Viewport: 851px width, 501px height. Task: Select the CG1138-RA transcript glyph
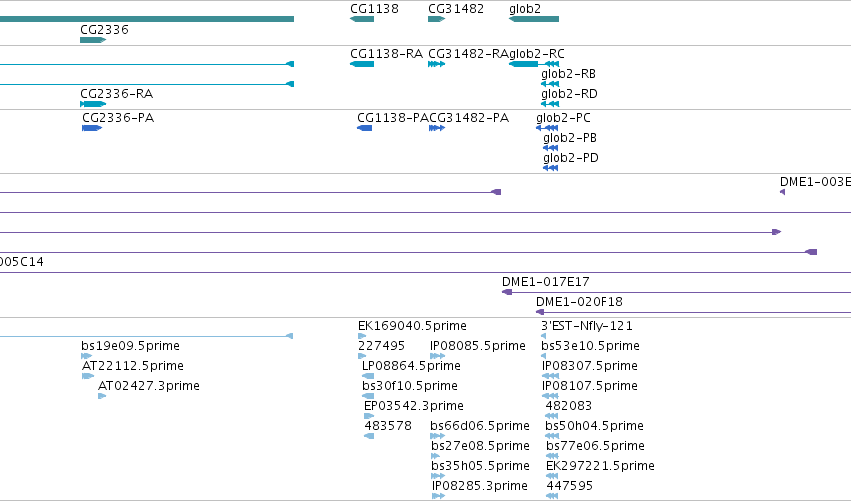click(362, 64)
